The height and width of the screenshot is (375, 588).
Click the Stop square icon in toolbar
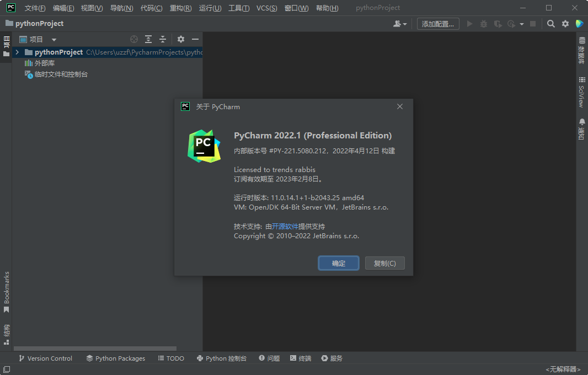click(532, 24)
